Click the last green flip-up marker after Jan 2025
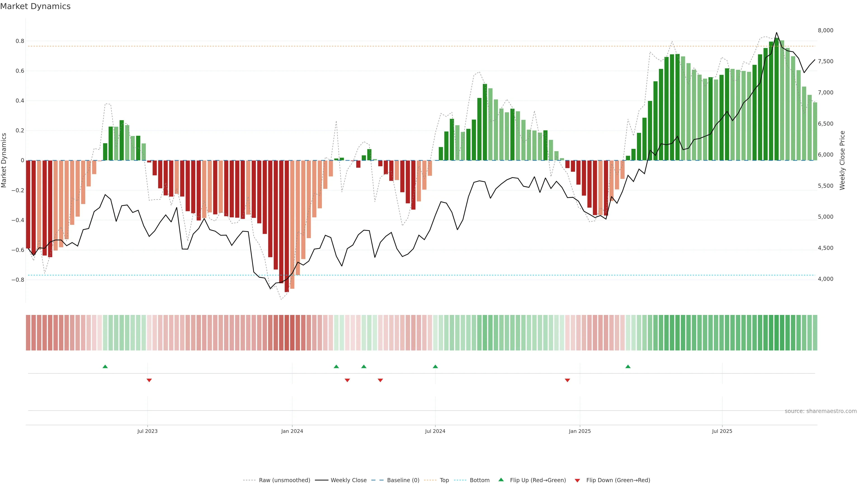 tap(628, 366)
